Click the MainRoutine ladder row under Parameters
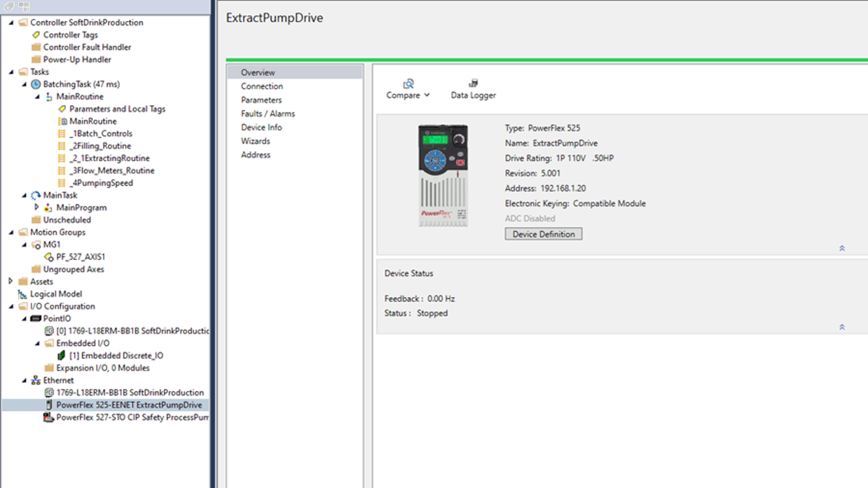This screenshot has height=488, width=868. pyautogui.click(x=93, y=121)
